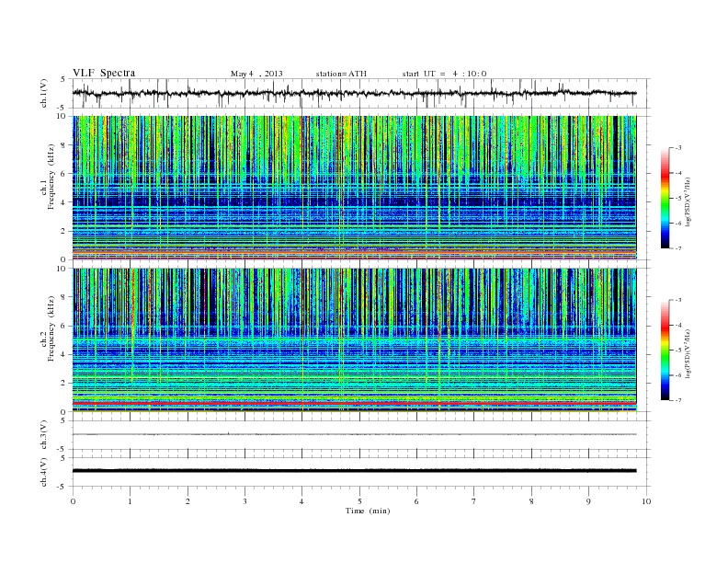Click the "4" kHz tick of ch.1 spectrogram

[x=63, y=202]
